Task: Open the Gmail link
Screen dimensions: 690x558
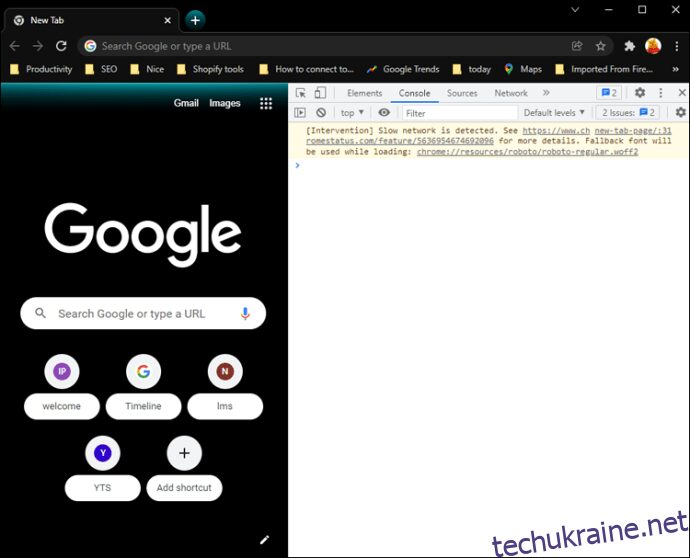Action: 186,103
